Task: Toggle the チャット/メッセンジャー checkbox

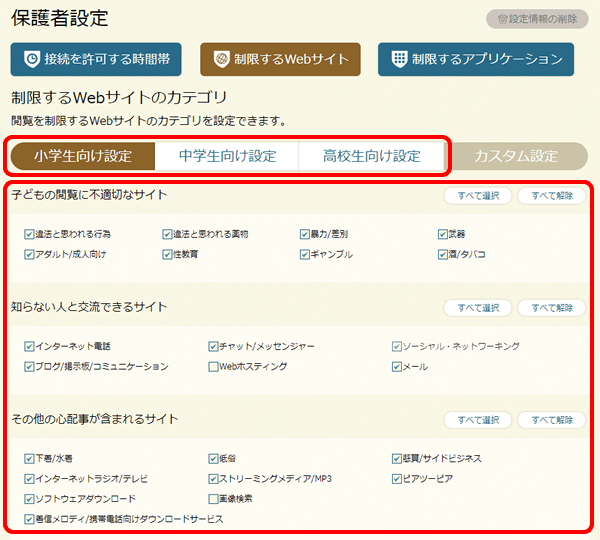Action: coord(213,347)
